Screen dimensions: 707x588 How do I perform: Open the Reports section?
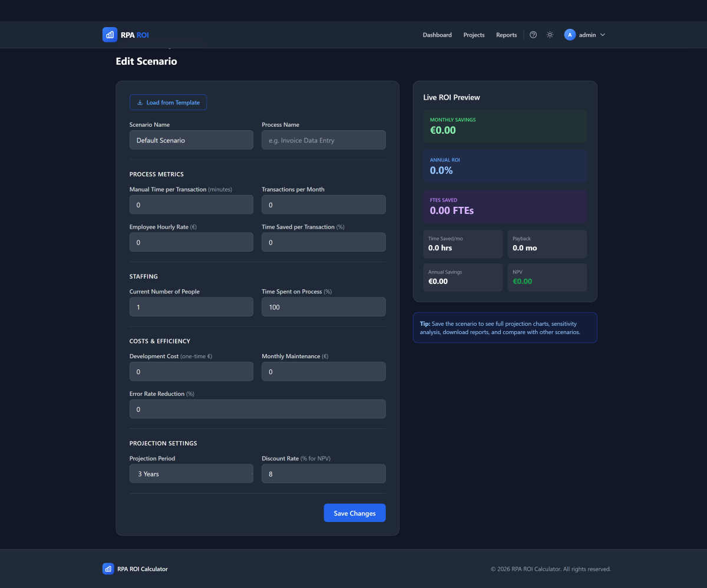pyautogui.click(x=506, y=35)
